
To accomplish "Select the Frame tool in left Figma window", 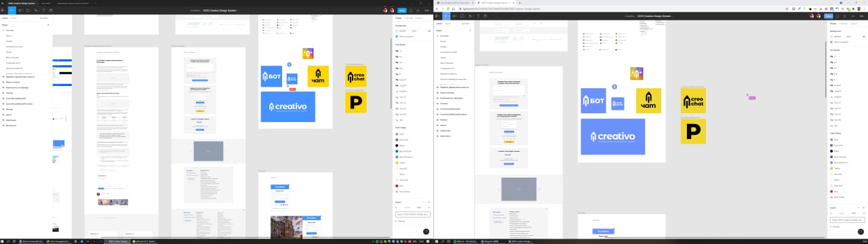I will coord(20,10).
